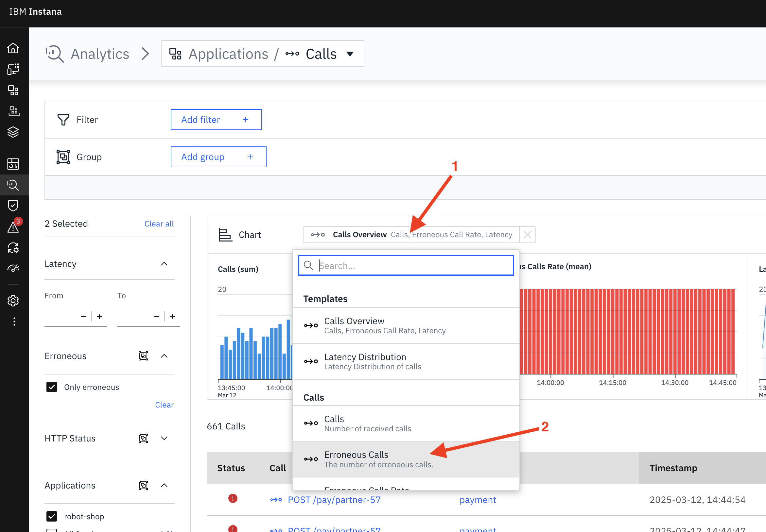Click the Call column header
766x532 pixels.
point(278,468)
